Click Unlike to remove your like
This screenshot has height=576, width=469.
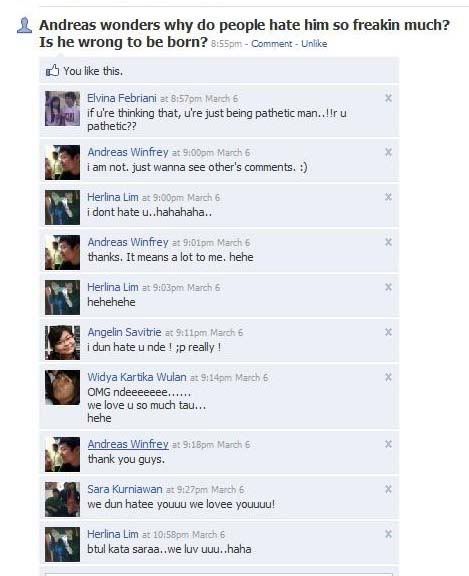point(314,44)
